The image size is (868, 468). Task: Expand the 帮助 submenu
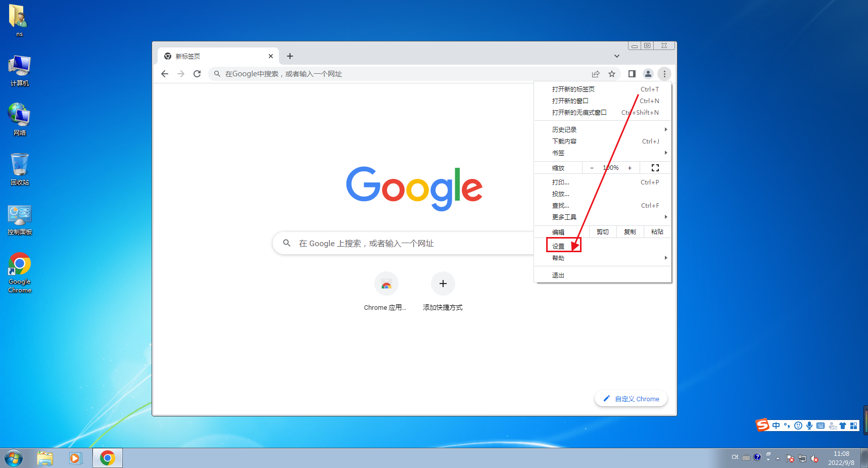(x=603, y=258)
